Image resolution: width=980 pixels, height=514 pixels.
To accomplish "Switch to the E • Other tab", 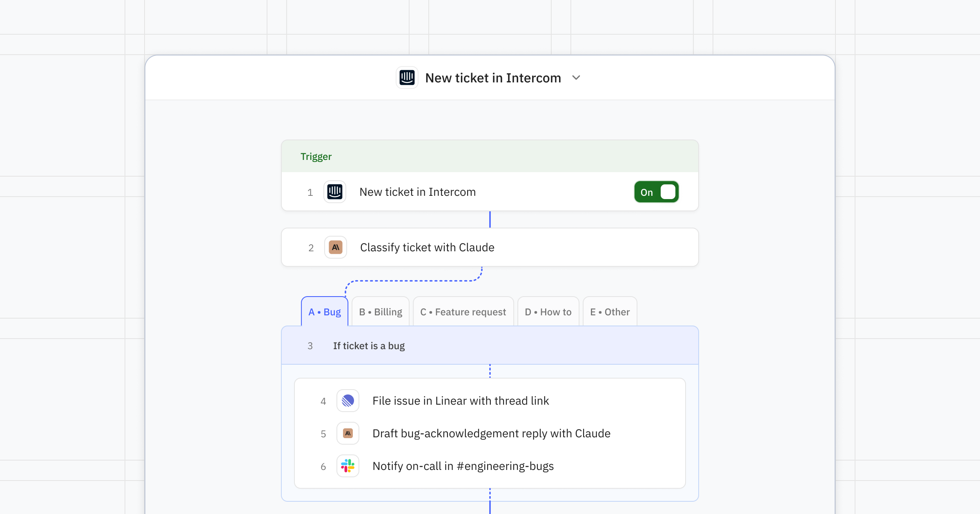I will (610, 312).
